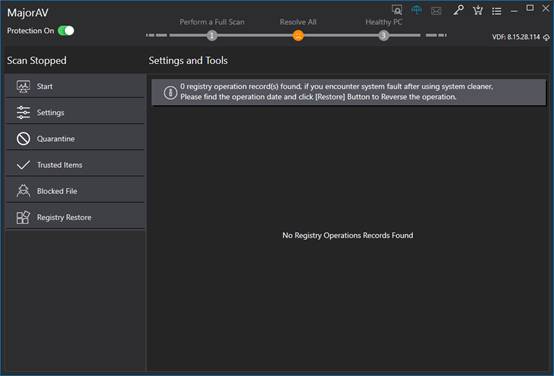Click the VDF: 8.15.28.114 version text
Screen dimensions: 554x376
[x=516, y=37]
